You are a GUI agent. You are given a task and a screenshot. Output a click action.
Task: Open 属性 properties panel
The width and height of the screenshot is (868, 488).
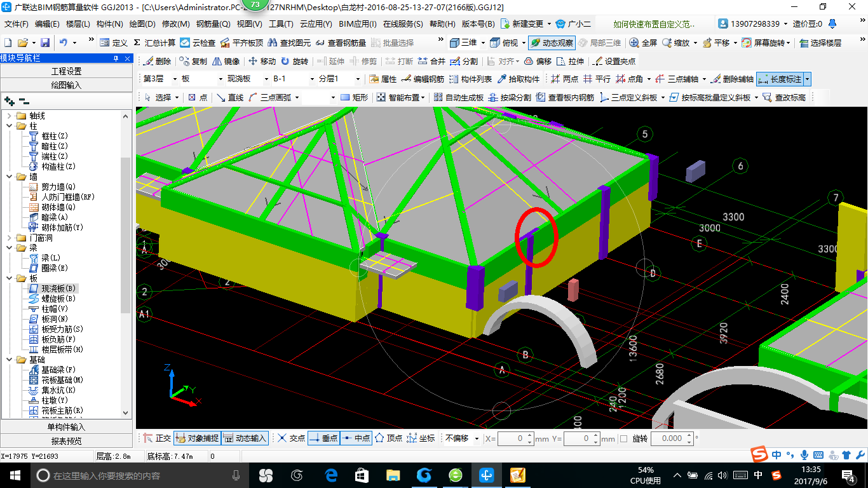point(383,79)
